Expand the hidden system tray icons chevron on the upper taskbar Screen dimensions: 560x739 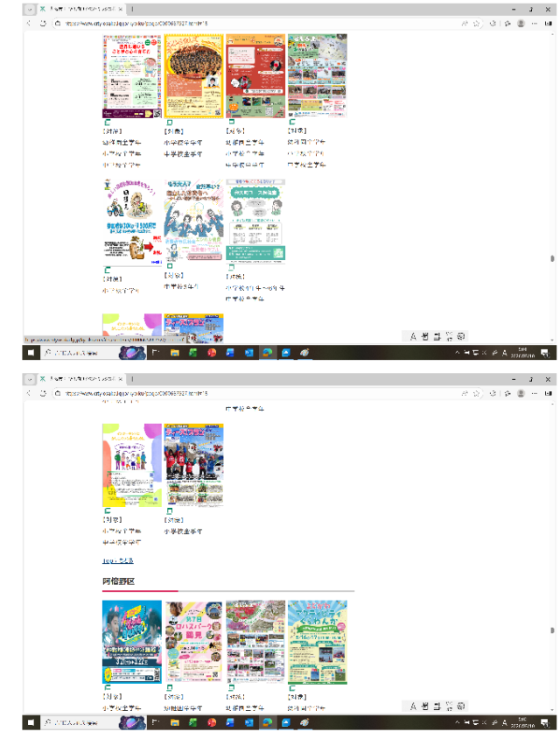457,353
